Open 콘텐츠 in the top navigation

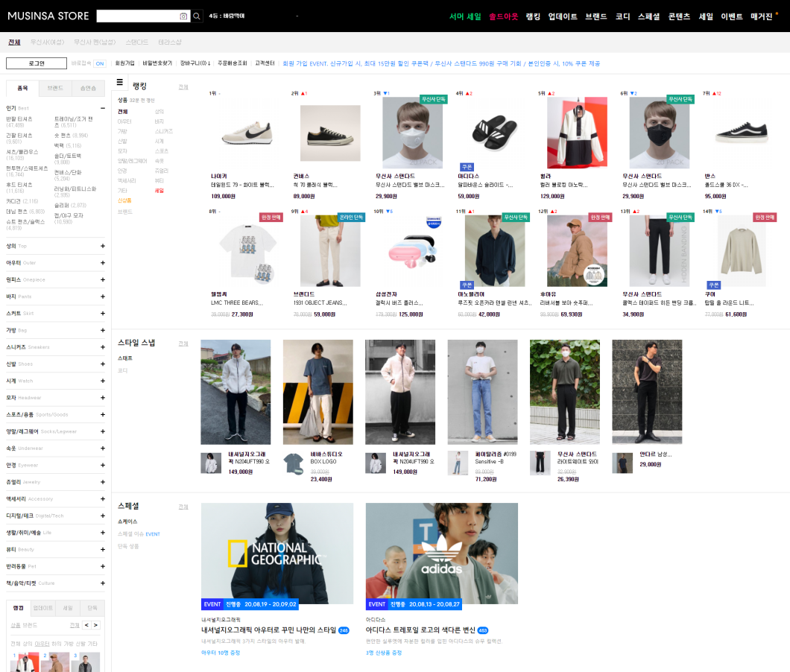[x=679, y=16]
